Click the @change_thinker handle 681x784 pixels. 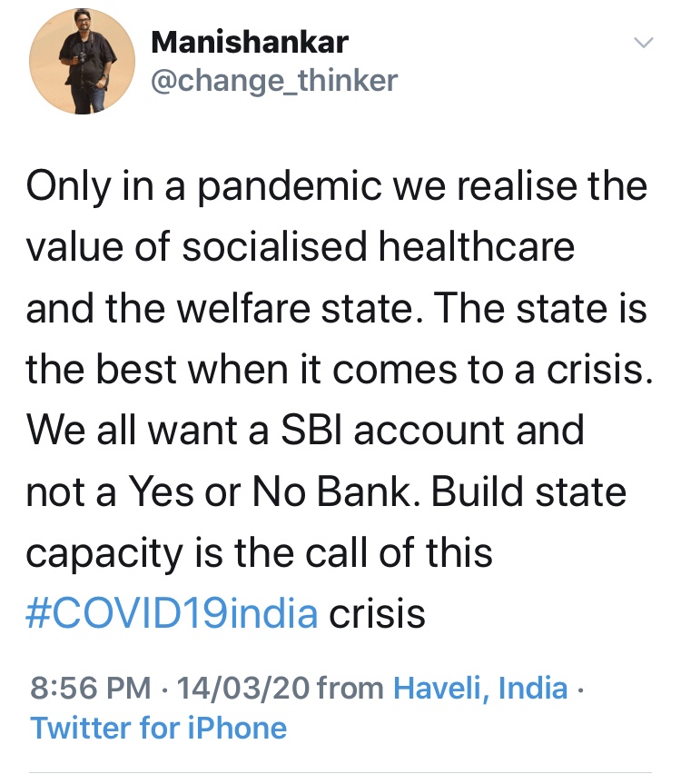[272, 81]
